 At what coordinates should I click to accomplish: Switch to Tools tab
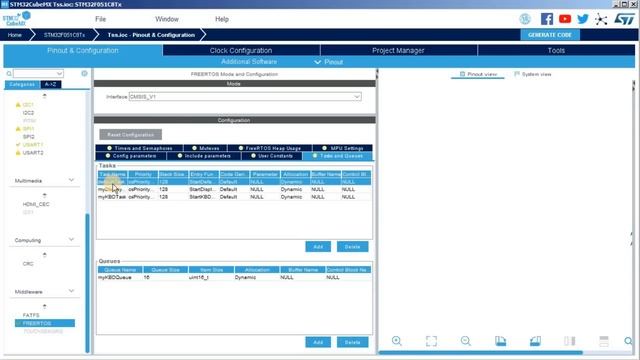coord(556,50)
